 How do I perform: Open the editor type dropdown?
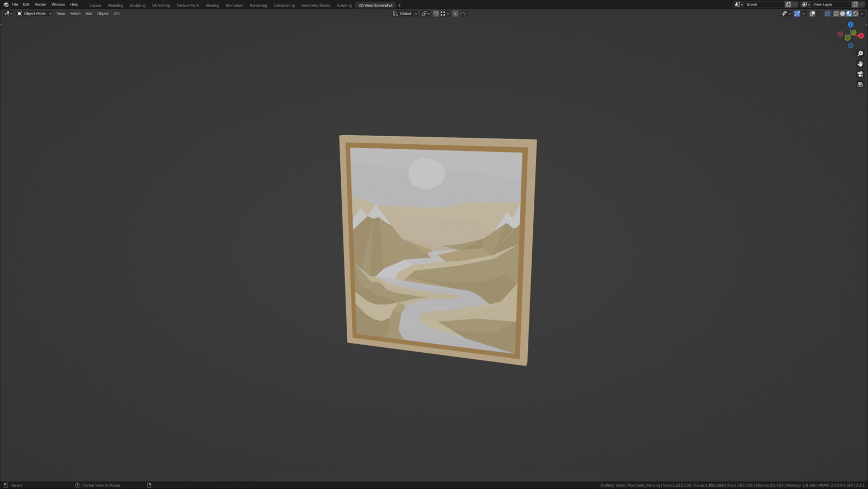[x=8, y=14]
